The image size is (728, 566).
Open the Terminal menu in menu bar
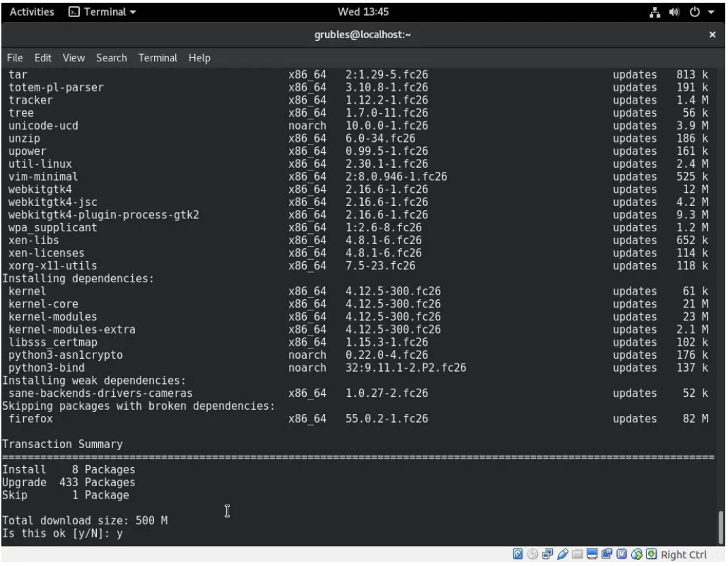pyautogui.click(x=157, y=58)
